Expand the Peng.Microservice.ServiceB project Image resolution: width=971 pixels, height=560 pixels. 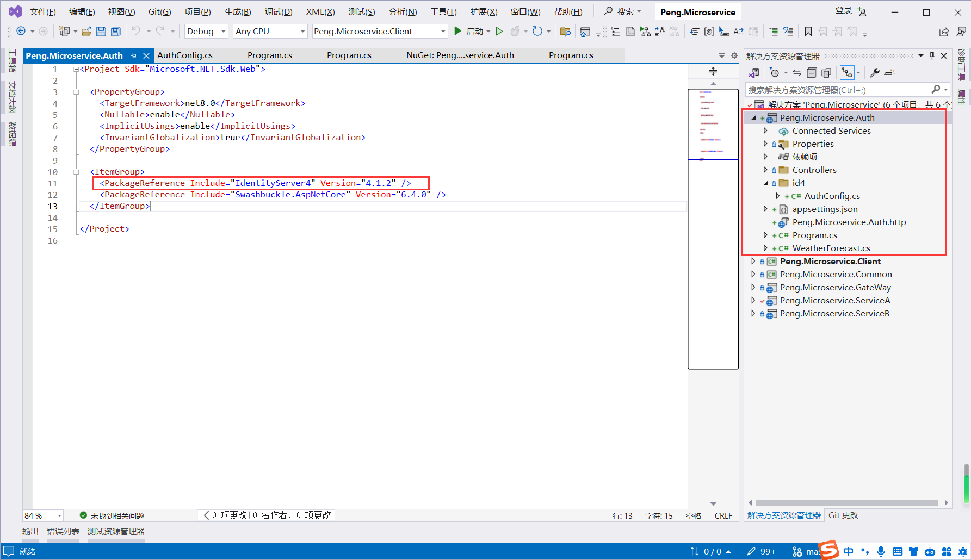tap(753, 314)
